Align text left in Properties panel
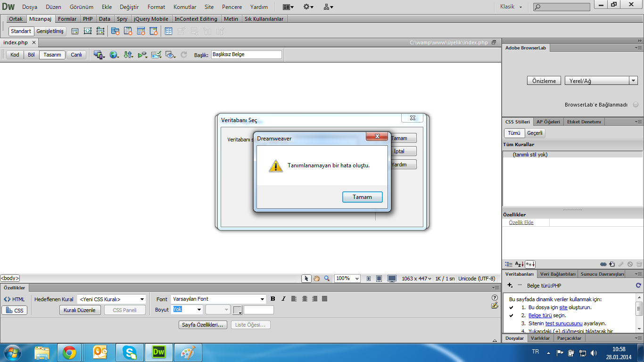 tap(294, 299)
